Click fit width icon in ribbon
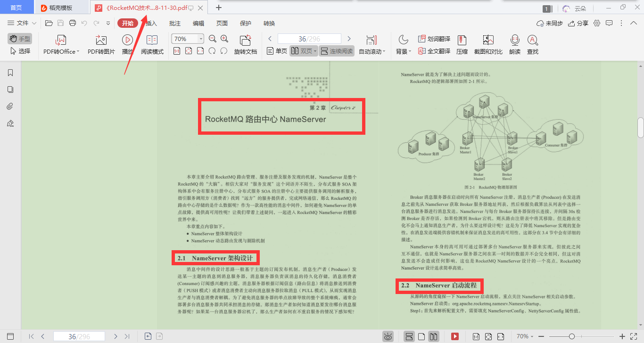This screenshot has width=644, height=343. click(200, 51)
